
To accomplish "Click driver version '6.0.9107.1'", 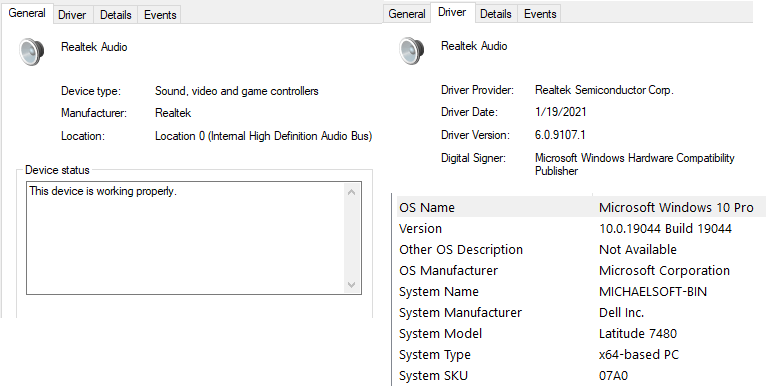I will (x=560, y=135).
